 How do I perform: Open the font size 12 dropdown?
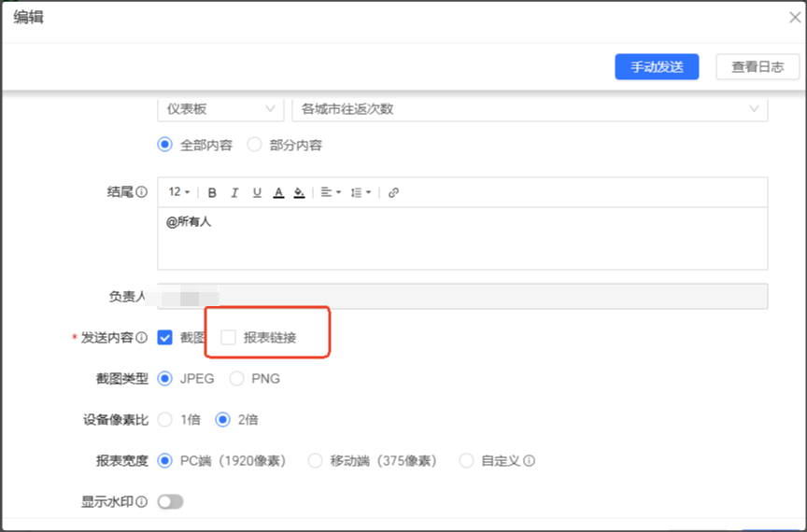179,193
